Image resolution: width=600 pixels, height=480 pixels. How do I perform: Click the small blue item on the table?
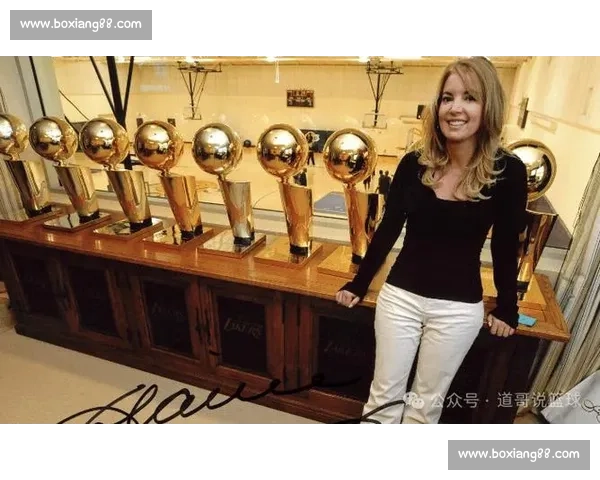coord(527,320)
